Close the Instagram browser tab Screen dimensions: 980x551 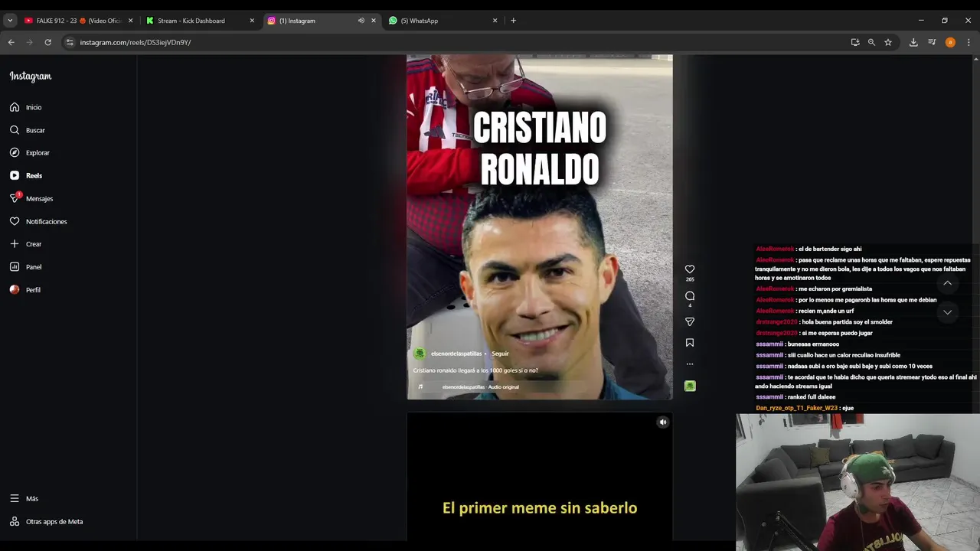374,21
